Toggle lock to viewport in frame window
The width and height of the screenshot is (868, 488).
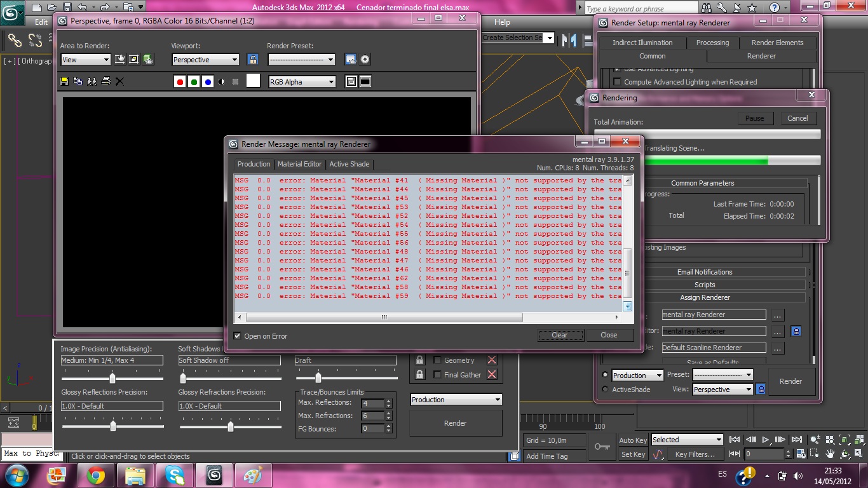tap(253, 60)
